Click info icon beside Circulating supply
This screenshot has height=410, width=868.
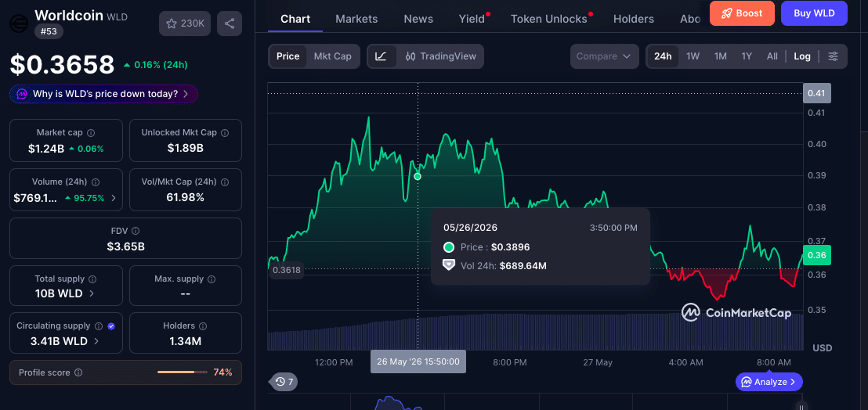tap(99, 326)
